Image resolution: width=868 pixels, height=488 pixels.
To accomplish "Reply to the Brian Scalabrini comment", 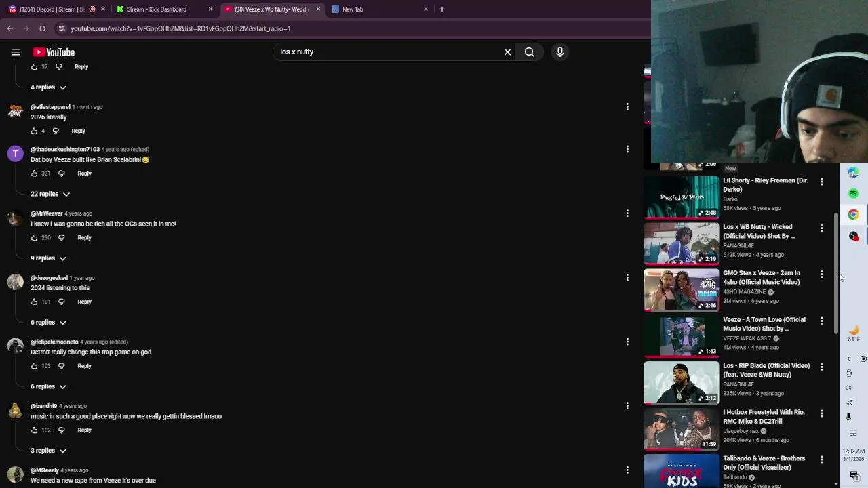I will point(84,174).
